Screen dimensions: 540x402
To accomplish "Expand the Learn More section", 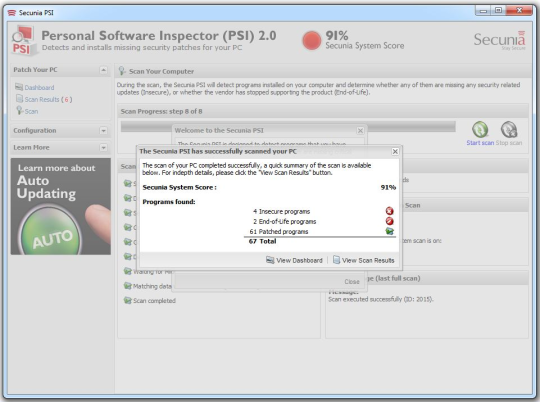I will 103,147.
